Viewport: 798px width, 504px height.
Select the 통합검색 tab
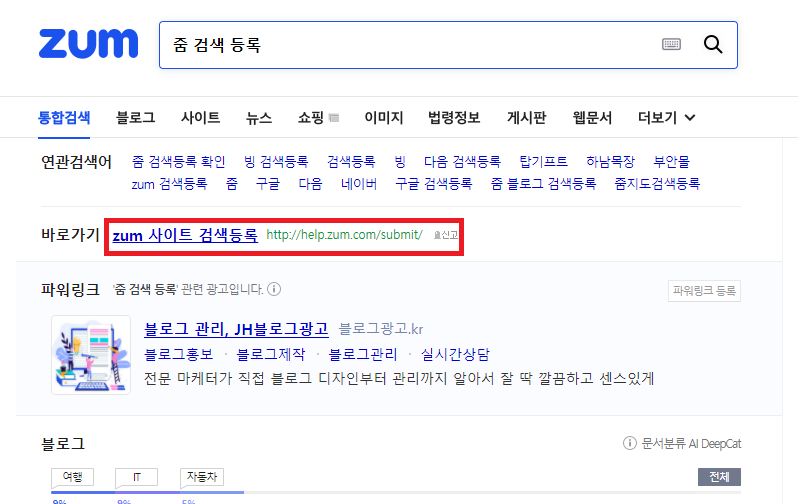[64, 118]
